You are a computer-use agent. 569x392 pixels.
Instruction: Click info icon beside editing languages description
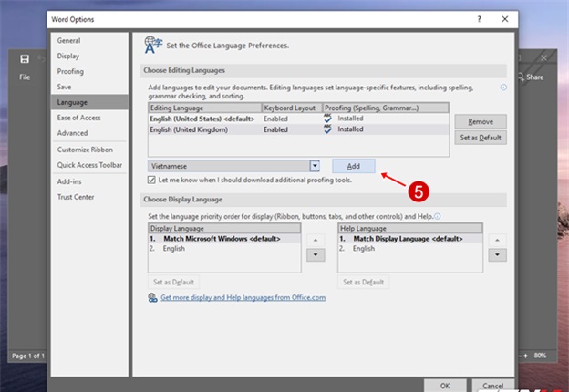502,88
